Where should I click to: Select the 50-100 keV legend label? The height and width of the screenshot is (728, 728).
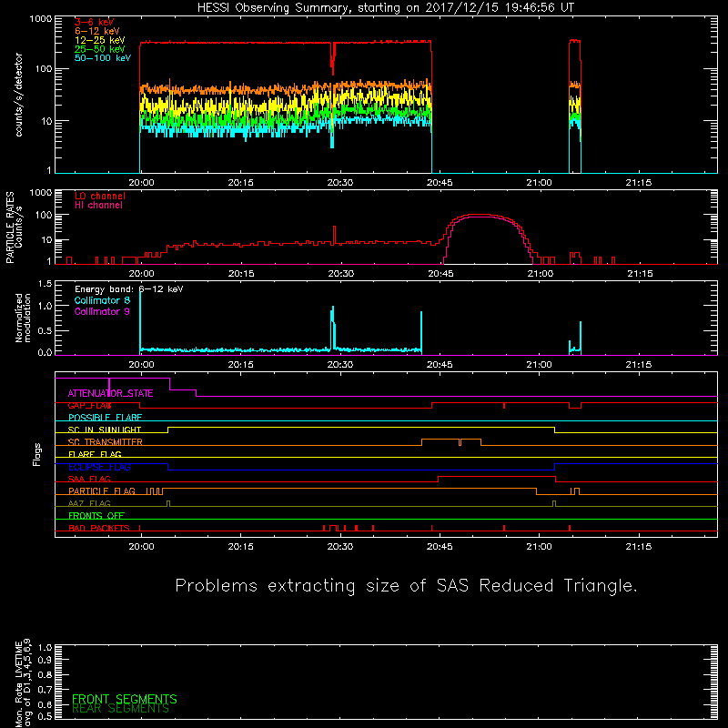coord(103,58)
